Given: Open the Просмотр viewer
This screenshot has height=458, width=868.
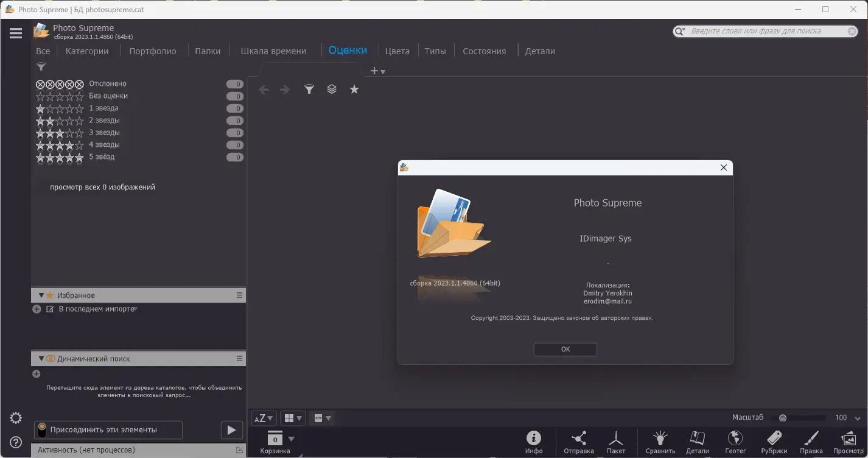Looking at the screenshot, I should [x=849, y=442].
